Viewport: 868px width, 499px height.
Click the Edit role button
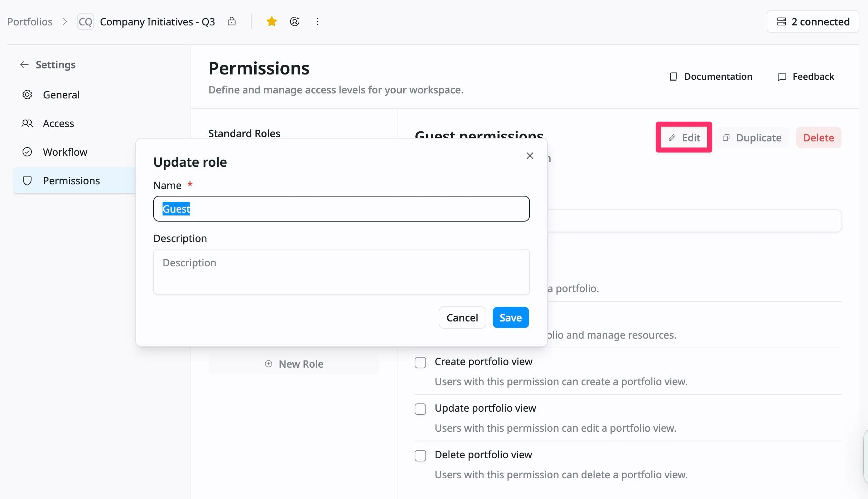click(684, 137)
